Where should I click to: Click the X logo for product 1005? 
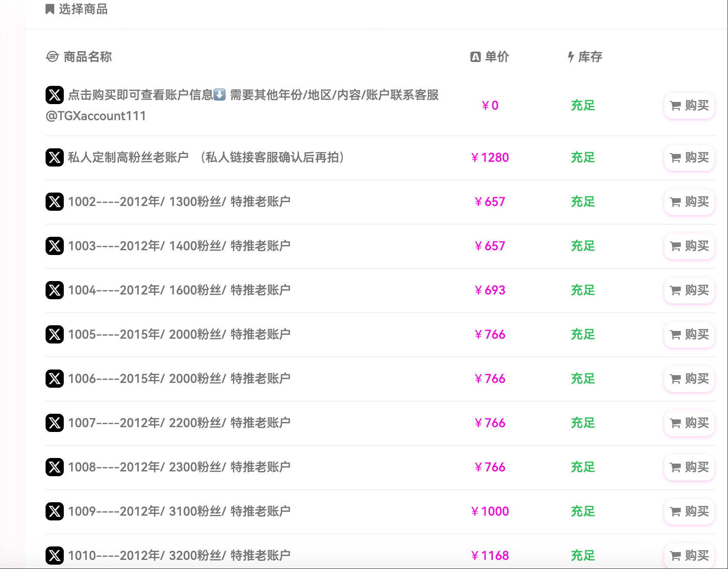pyautogui.click(x=55, y=334)
